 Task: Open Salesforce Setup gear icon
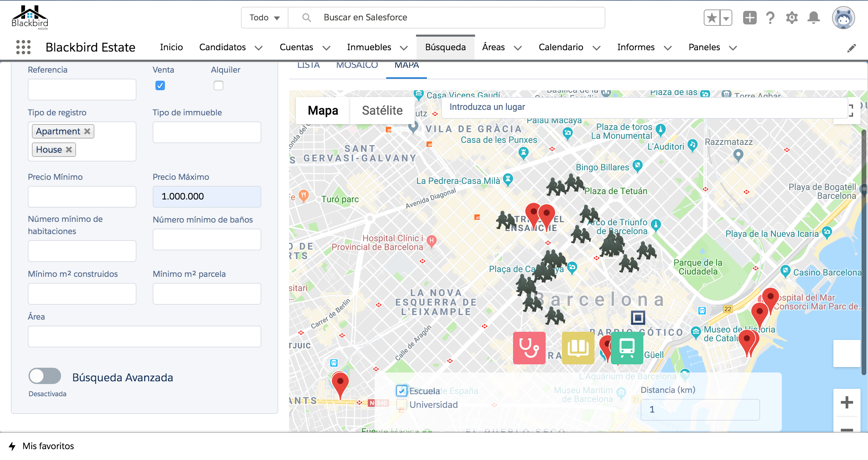(x=792, y=17)
